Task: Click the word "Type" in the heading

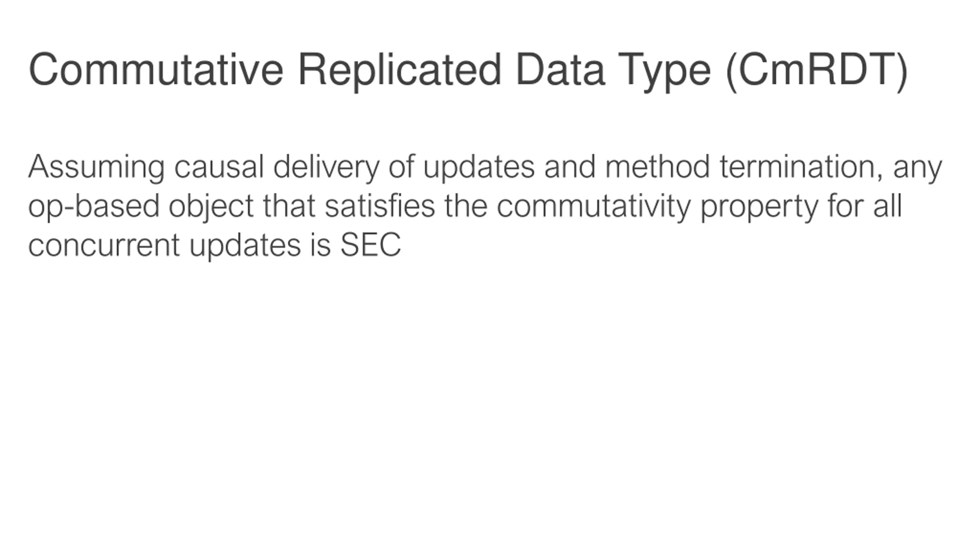Action: click(664, 72)
